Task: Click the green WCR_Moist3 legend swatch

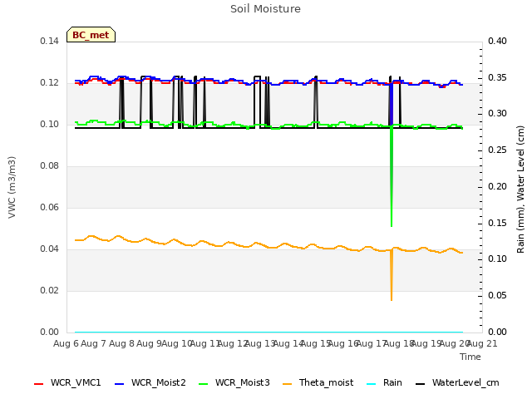Action: (203, 384)
